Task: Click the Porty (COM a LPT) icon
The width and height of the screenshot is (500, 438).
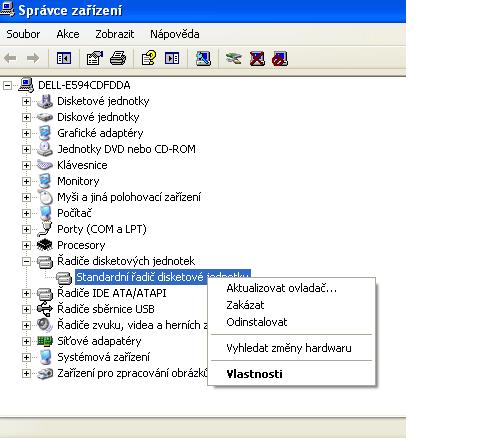Action: [x=45, y=229]
